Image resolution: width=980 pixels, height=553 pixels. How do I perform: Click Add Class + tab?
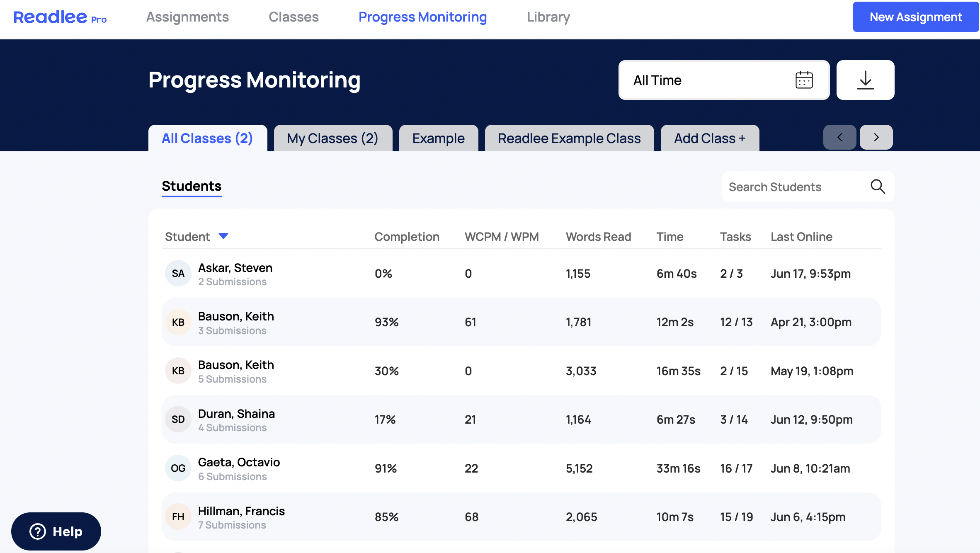[710, 138]
